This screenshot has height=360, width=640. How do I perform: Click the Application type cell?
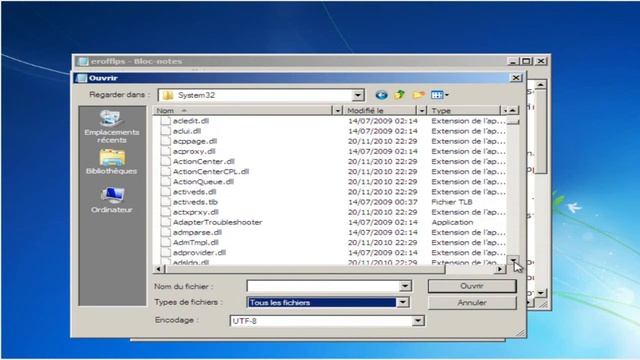click(x=453, y=222)
